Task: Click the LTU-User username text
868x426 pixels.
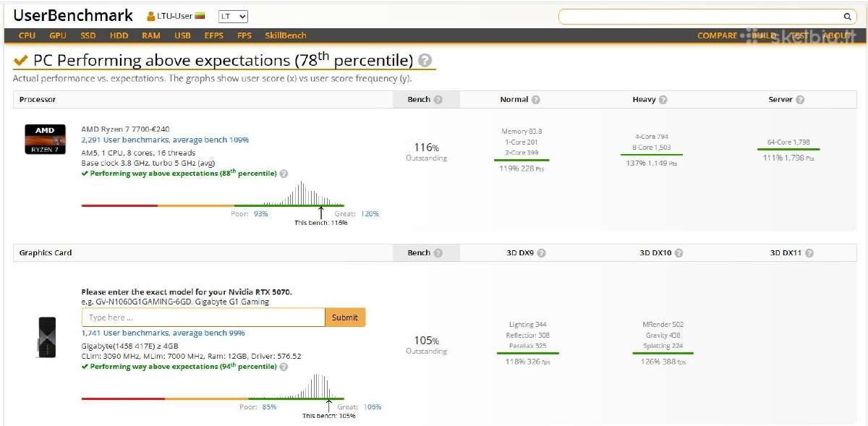Action: (x=174, y=16)
